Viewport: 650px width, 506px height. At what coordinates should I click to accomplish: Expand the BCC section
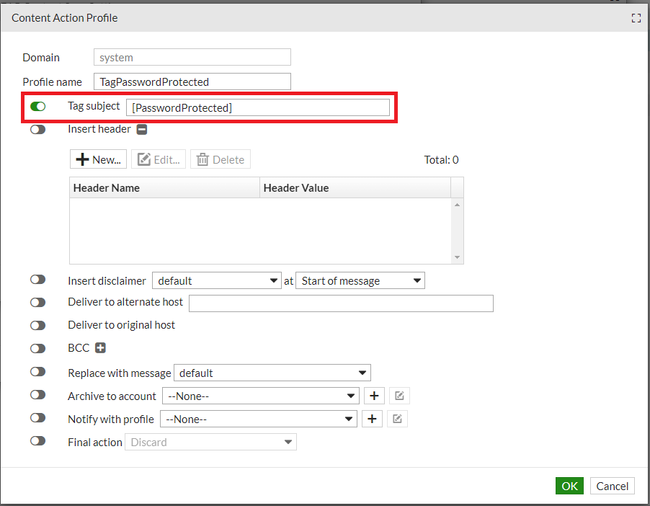tap(100, 348)
